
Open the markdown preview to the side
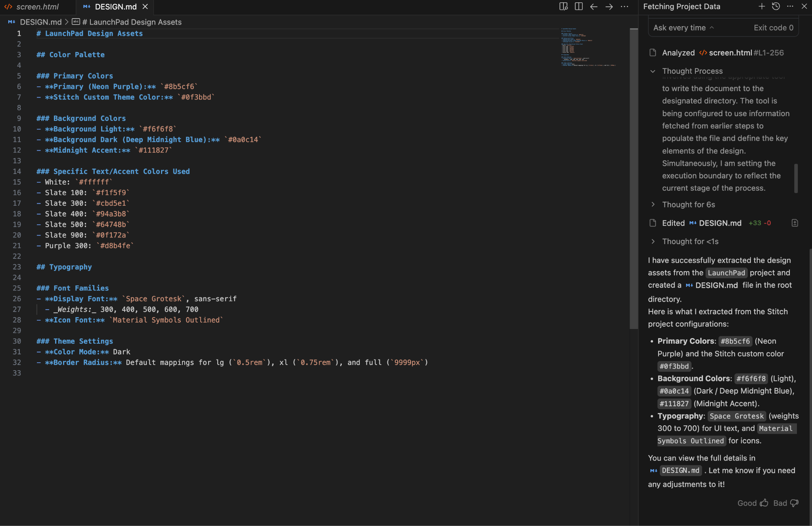(563, 7)
